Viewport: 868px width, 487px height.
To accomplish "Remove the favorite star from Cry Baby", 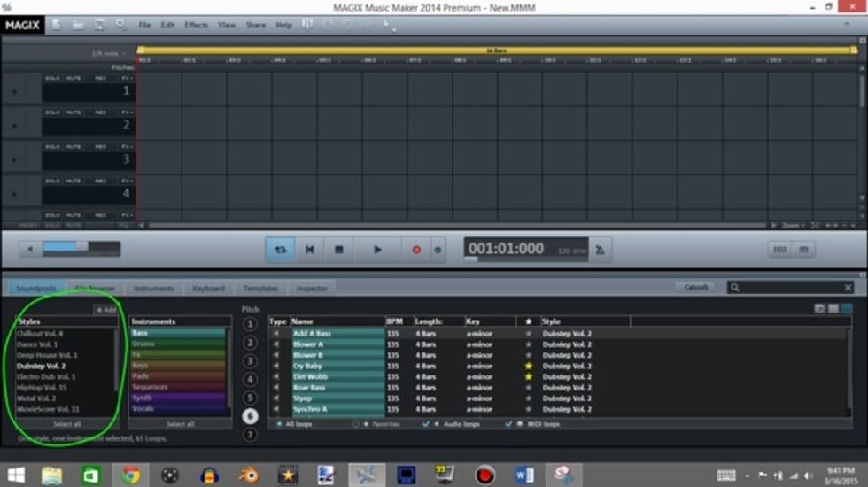I will [x=528, y=366].
